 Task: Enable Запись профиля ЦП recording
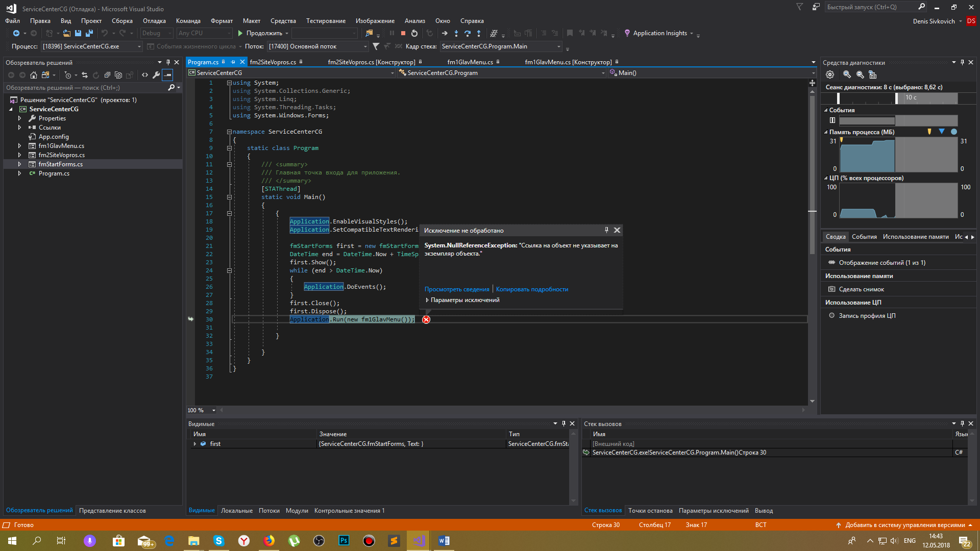click(862, 316)
